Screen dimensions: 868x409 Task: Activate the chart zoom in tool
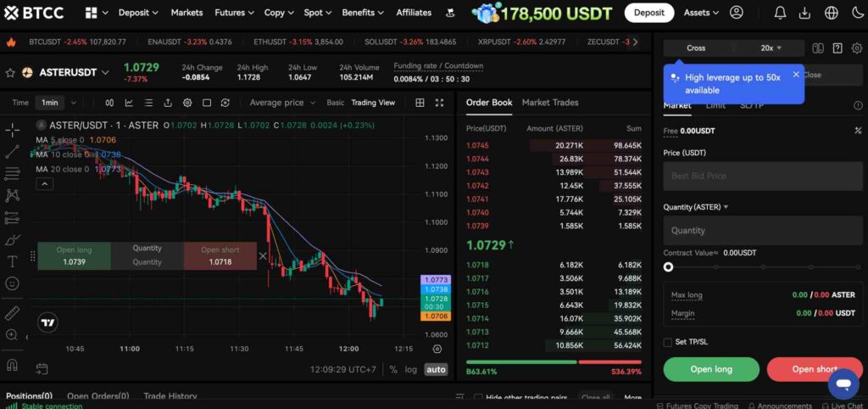(12, 334)
